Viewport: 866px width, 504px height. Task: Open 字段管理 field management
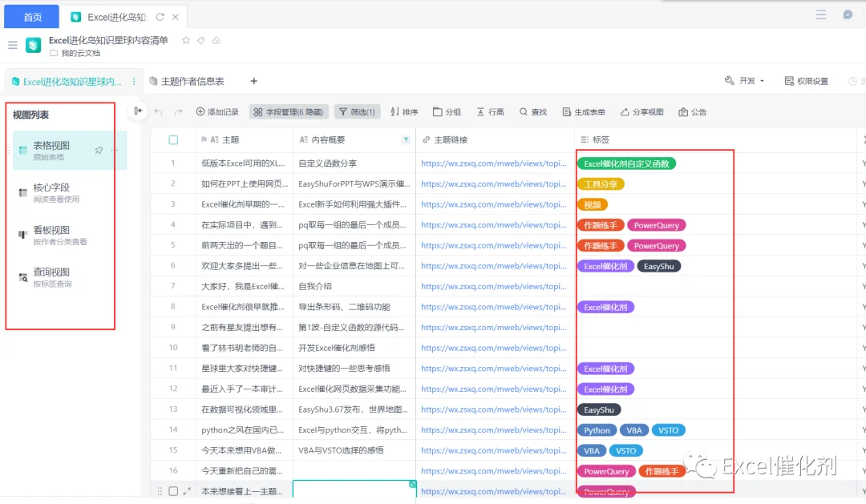(289, 112)
